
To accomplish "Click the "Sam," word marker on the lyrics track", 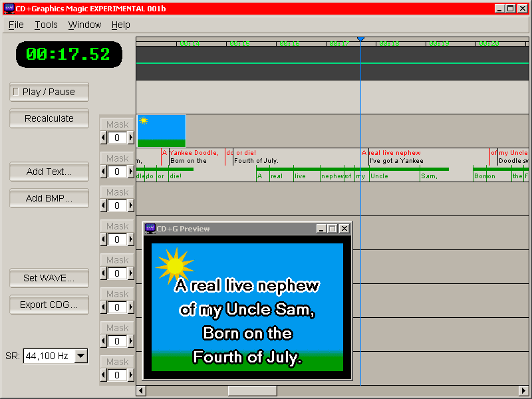I will pos(429,176).
